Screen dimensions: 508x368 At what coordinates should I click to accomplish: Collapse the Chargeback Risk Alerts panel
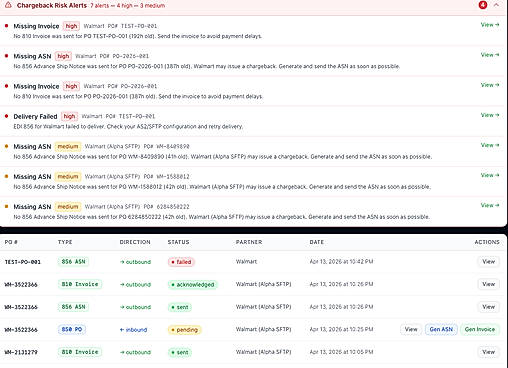[x=496, y=5]
